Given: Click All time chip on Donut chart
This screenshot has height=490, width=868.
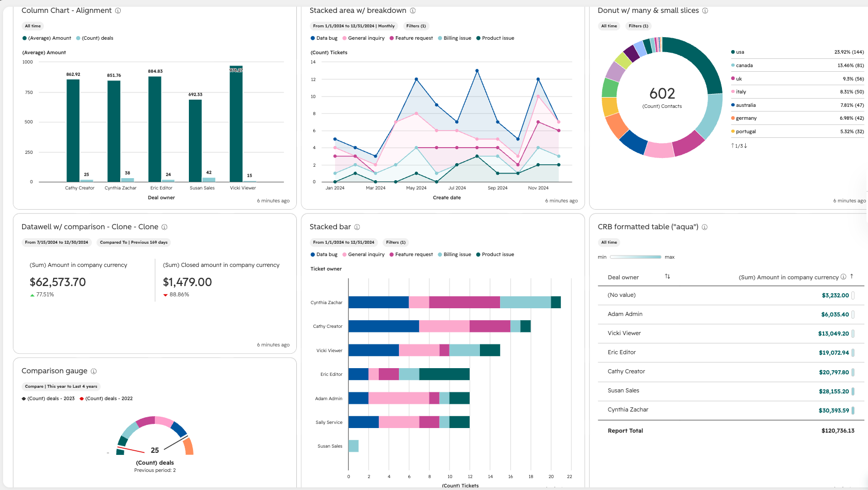Looking at the screenshot, I should [609, 26].
